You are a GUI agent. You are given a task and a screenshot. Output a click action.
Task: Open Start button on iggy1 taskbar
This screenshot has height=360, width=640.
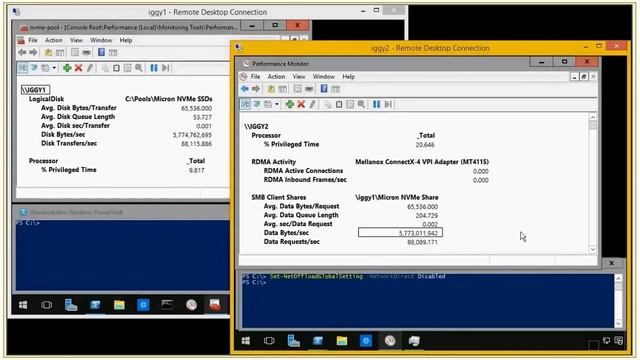(23, 305)
